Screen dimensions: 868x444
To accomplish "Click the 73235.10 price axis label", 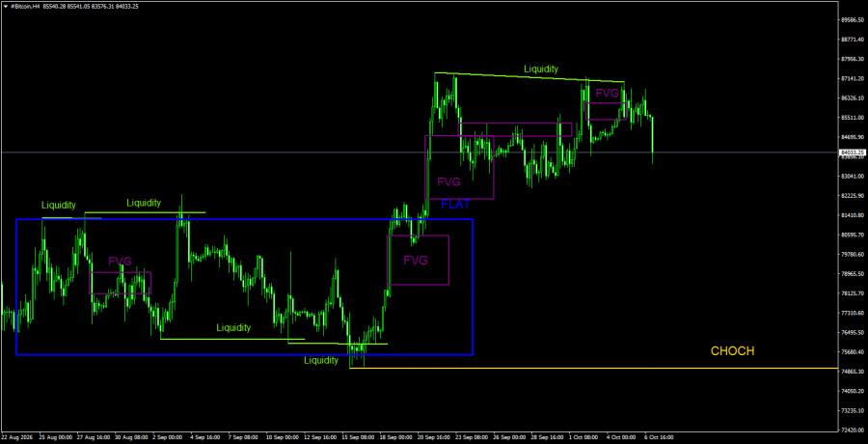I will coord(853,411).
